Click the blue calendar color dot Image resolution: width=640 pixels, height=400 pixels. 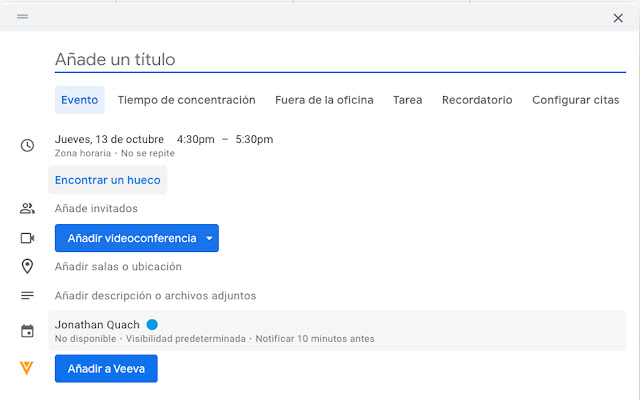point(152,324)
